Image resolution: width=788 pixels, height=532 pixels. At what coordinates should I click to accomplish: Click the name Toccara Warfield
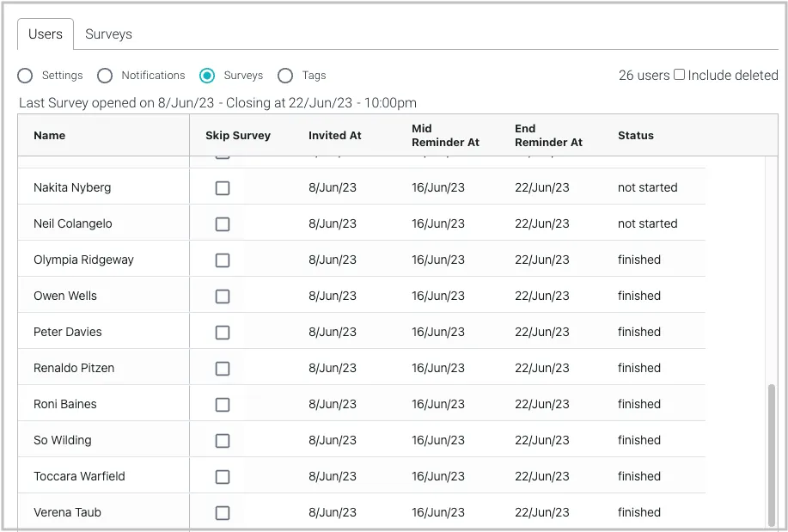point(79,476)
